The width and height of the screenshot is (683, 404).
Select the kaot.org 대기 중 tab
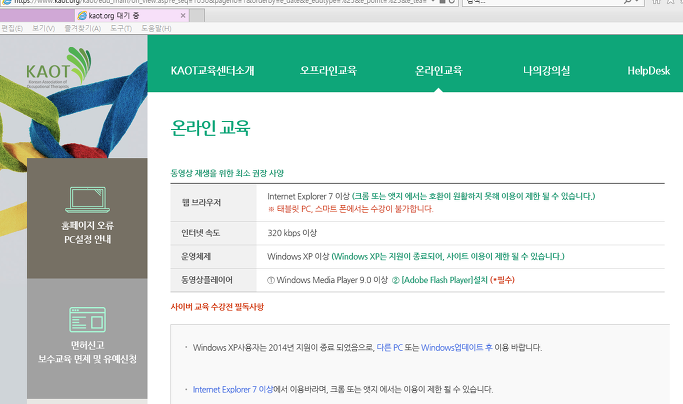(x=132, y=15)
